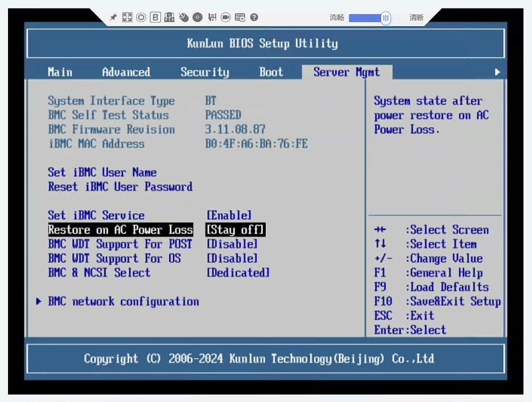Click the F10 Save&Exit Setup hint

[437, 301]
